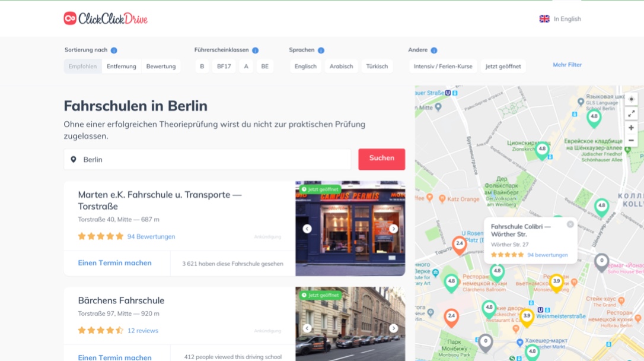Toggle the Englisch language filter
The image size is (644, 361).
coord(305,66)
